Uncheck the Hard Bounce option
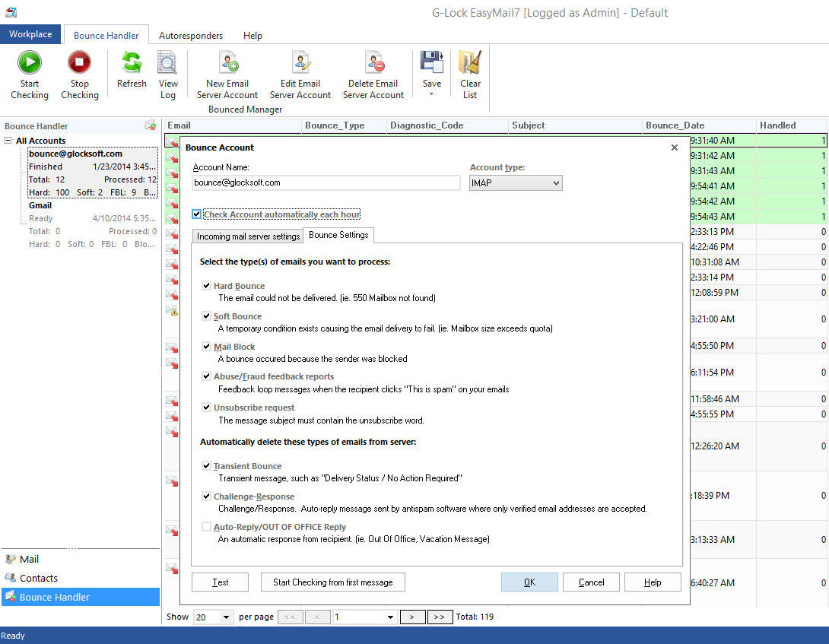Viewport: 829px width, 644px height. coord(207,286)
